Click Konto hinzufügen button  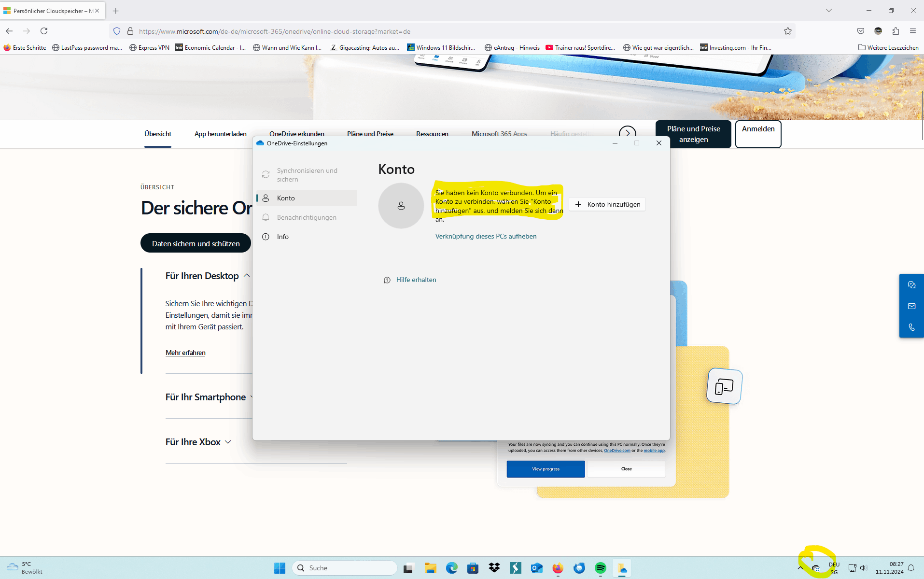(x=607, y=204)
